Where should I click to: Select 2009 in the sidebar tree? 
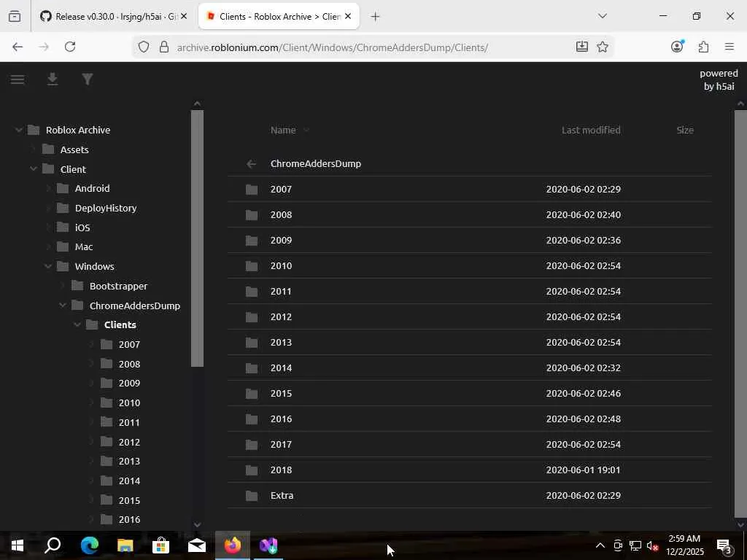tap(129, 384)
